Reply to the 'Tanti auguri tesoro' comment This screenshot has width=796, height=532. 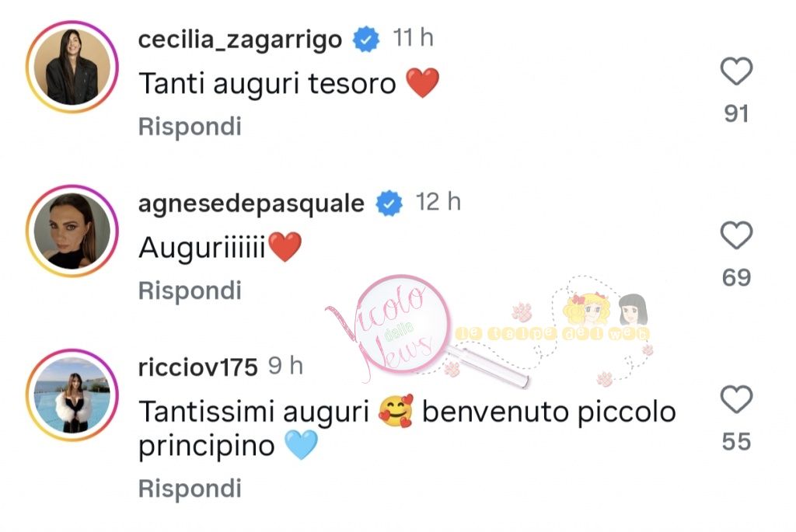[x=190, y=127]
